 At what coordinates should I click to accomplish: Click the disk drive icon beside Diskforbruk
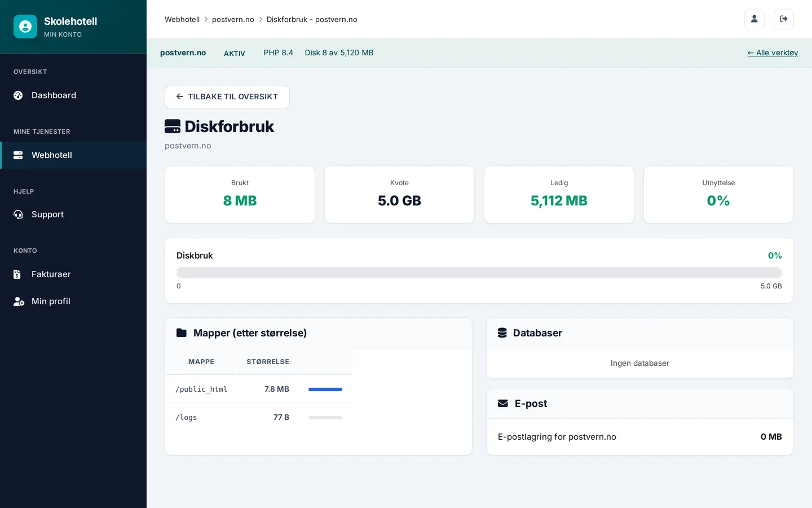coord(173,126)
